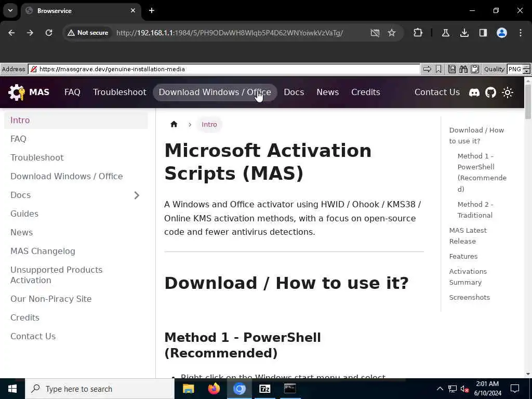Click the Browservice Address input field
532x399 pixels.
(x=224, y=69)
